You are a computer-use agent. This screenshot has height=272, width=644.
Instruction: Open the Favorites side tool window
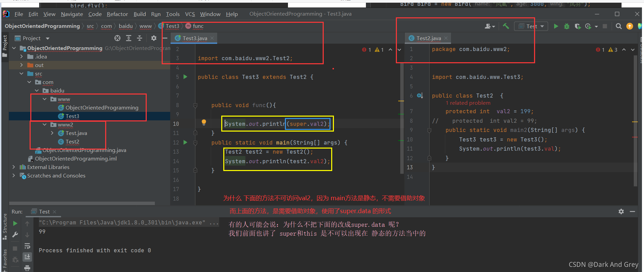[x=5, y=260]
